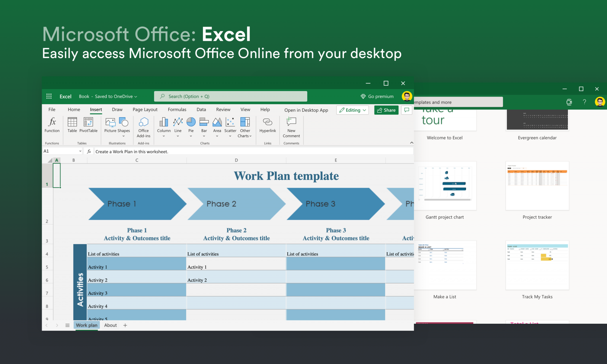Viewport: 607px width, 364px height.
Task: Switch to the Page Layout tab
Action: point(145,110)
